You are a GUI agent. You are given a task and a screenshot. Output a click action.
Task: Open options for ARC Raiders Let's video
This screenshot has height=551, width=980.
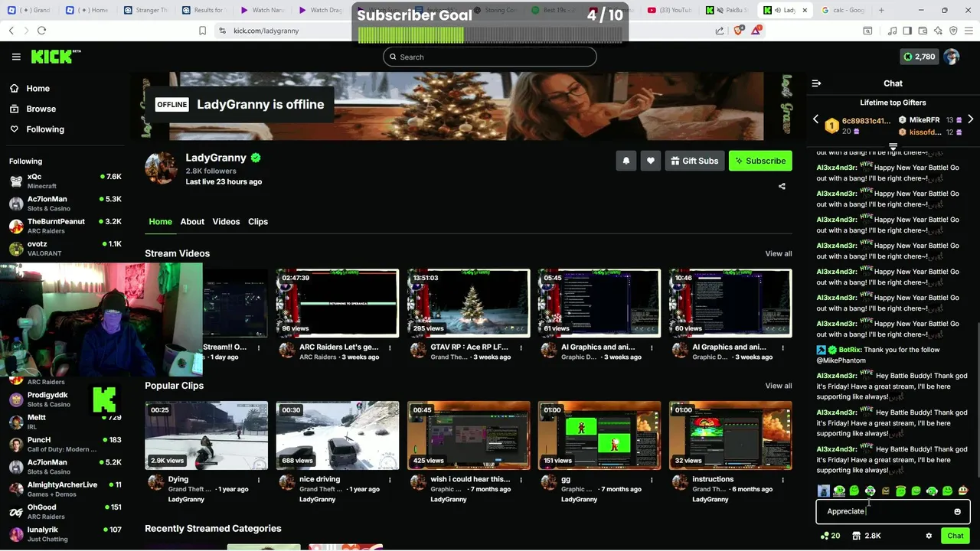point(390,347)
